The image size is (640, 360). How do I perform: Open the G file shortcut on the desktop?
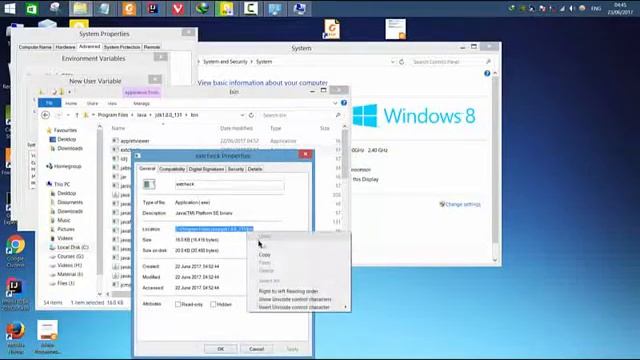[x=331, y=29]
